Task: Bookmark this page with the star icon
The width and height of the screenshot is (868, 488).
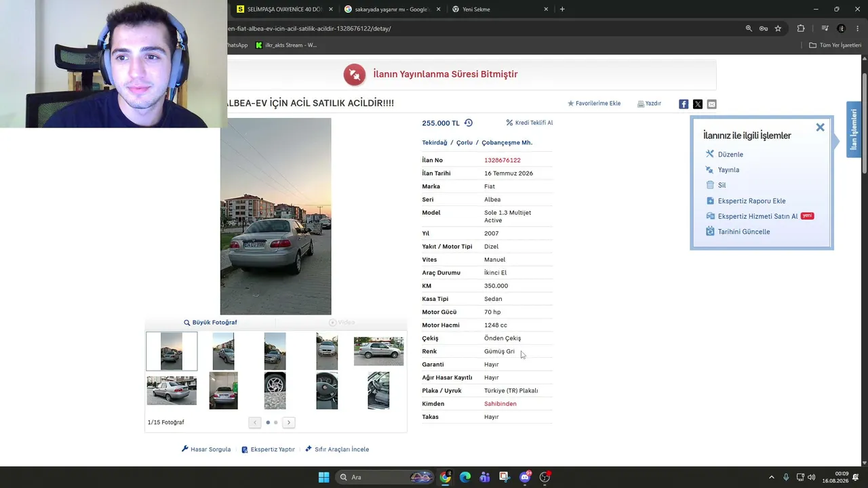Action: click(x=778, y=28)
